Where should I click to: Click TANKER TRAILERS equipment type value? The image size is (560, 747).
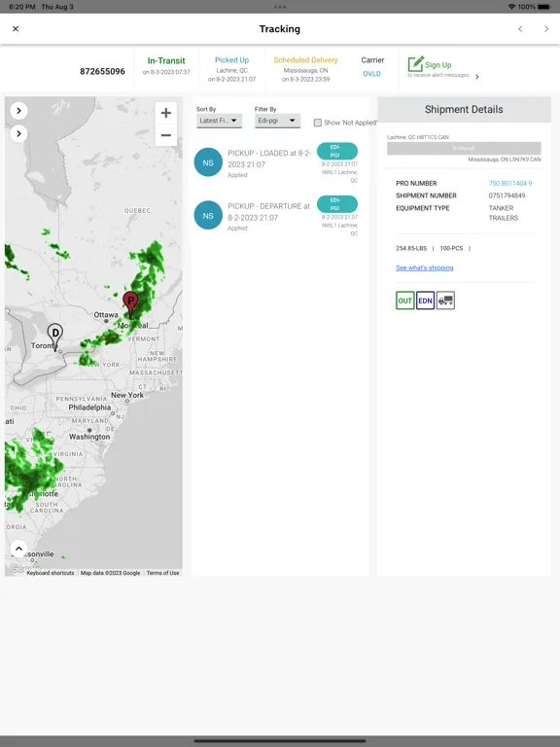504,213
